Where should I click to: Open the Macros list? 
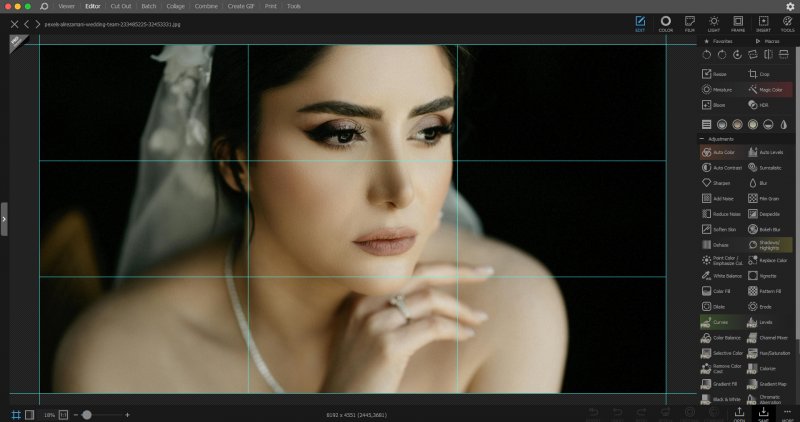click(768, 41)
